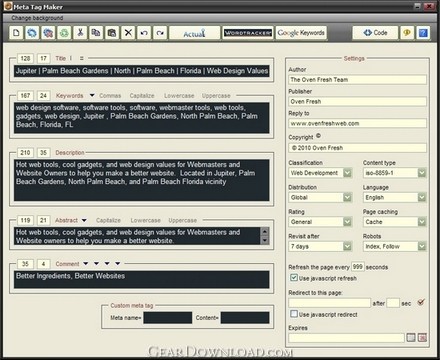Click the equals symbol next to Title
The width and height of the screenshot is (440, 360).
[x=81, y=58]
